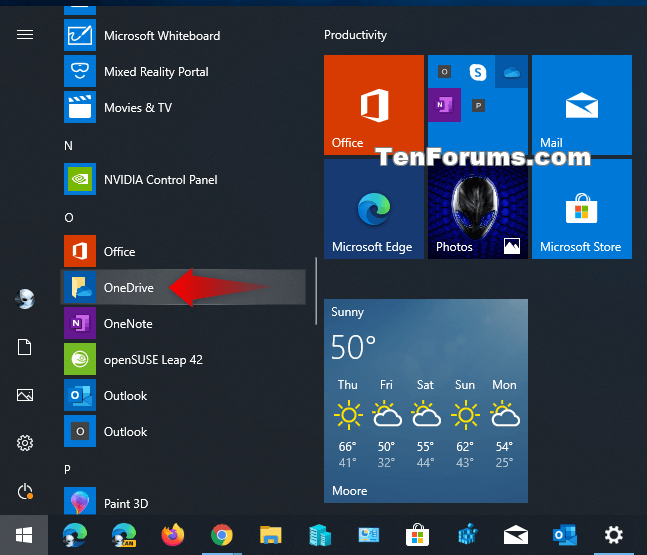Screen dimensions: 647x555
Task: Open Movies & TV app
Action: tap(184, 108)
